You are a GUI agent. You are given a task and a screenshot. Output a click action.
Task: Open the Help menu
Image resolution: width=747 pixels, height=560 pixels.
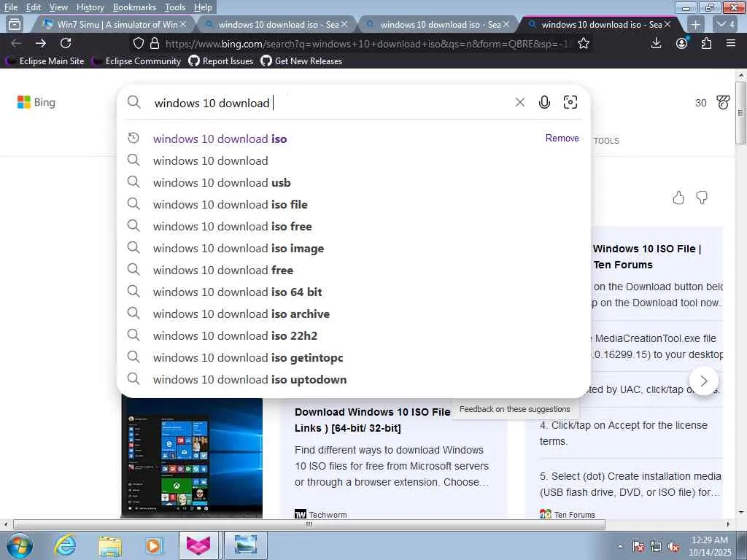click(x=203, y=7)
